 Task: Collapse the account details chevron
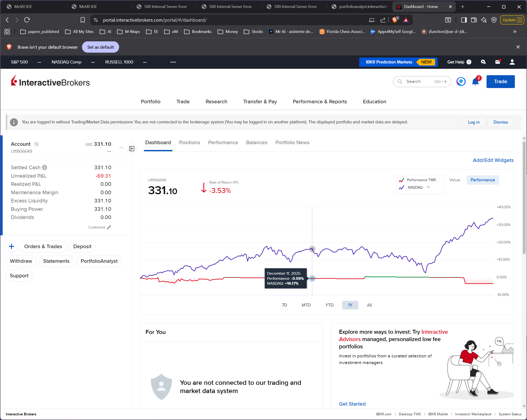[121, 148]
